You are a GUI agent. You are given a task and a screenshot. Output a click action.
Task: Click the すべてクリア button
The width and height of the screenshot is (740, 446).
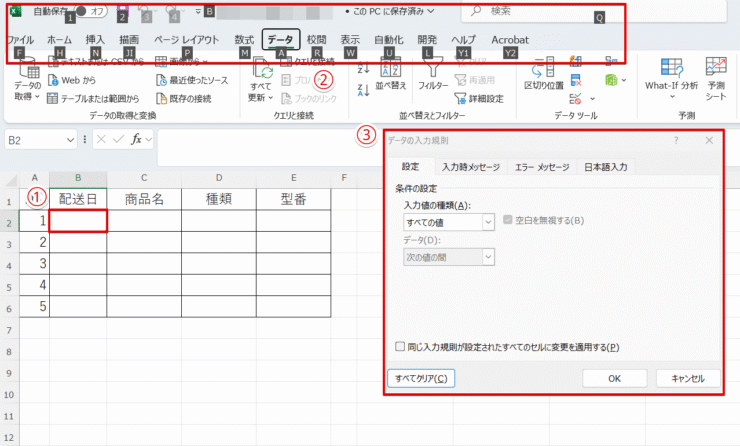421,379
